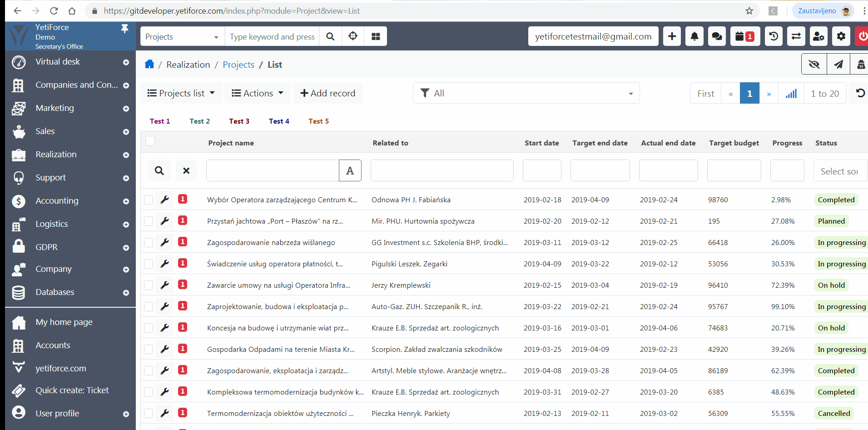Open the Realization sidebar menu
The height and width of the screenshot is (430, 868).
tap(55, 155)
